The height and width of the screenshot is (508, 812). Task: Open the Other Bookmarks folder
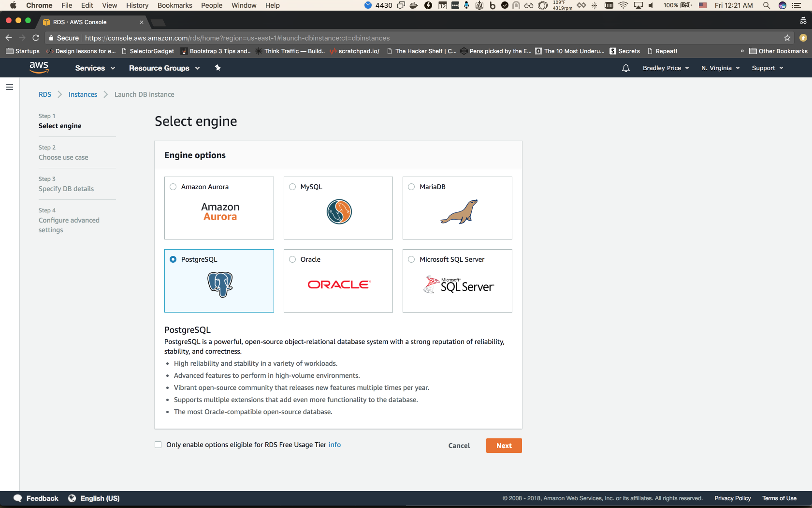tap(778, 51)
